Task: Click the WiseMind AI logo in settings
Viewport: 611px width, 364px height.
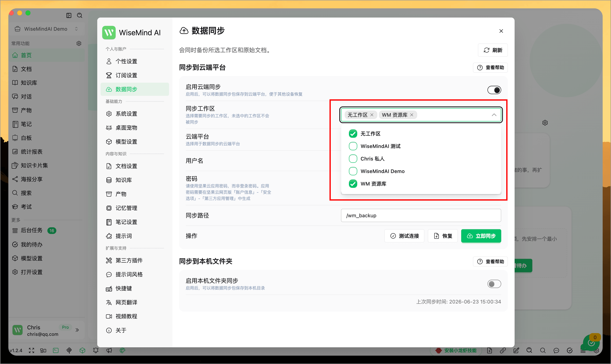Action: tap(109, 33)
